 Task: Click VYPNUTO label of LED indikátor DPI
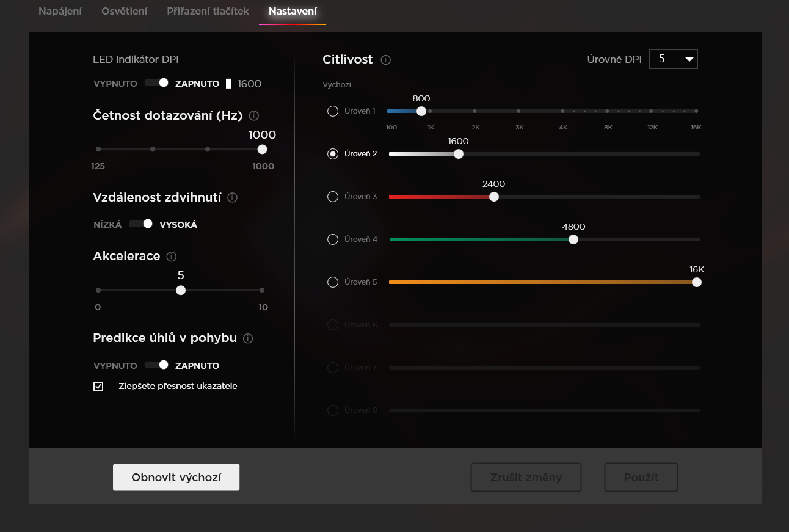point(115,84)
